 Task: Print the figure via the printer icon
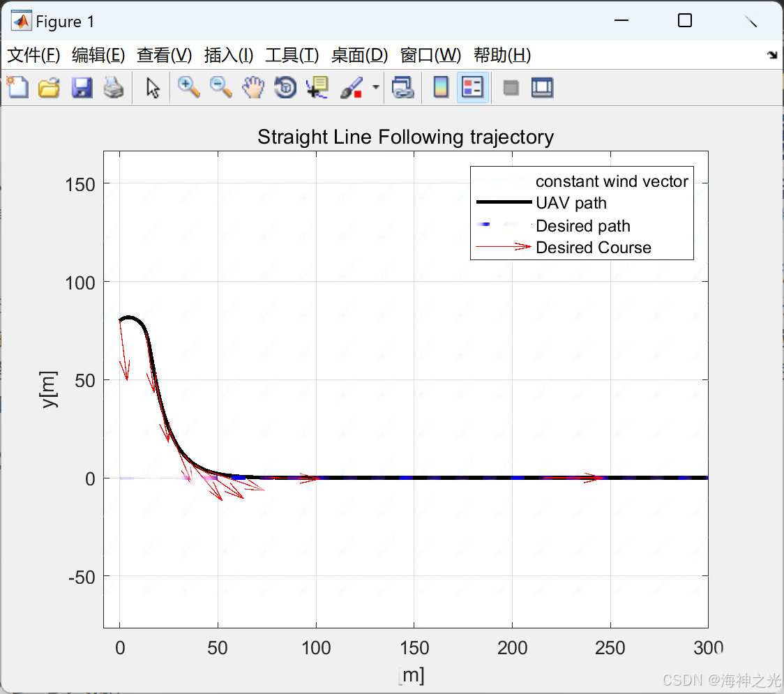(x=114, y=87)
